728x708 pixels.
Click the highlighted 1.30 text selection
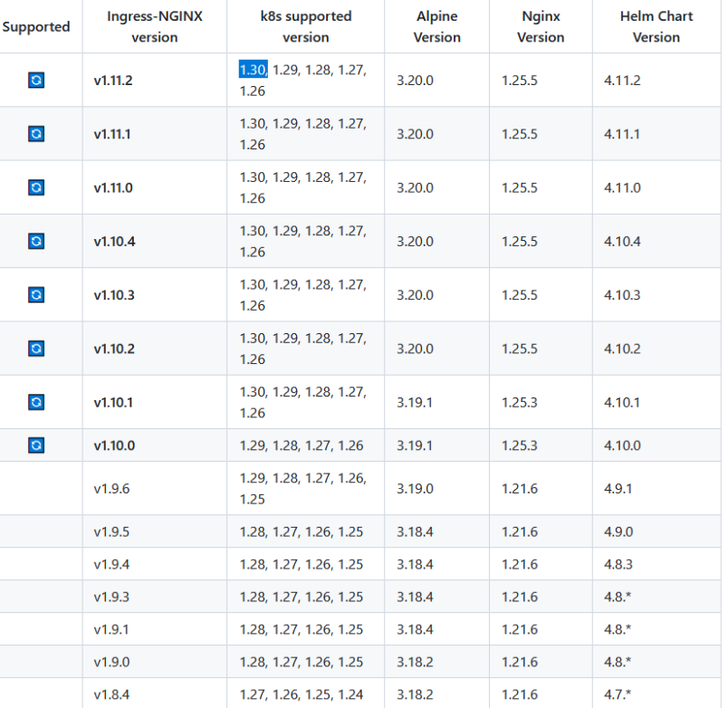(253, 69)
